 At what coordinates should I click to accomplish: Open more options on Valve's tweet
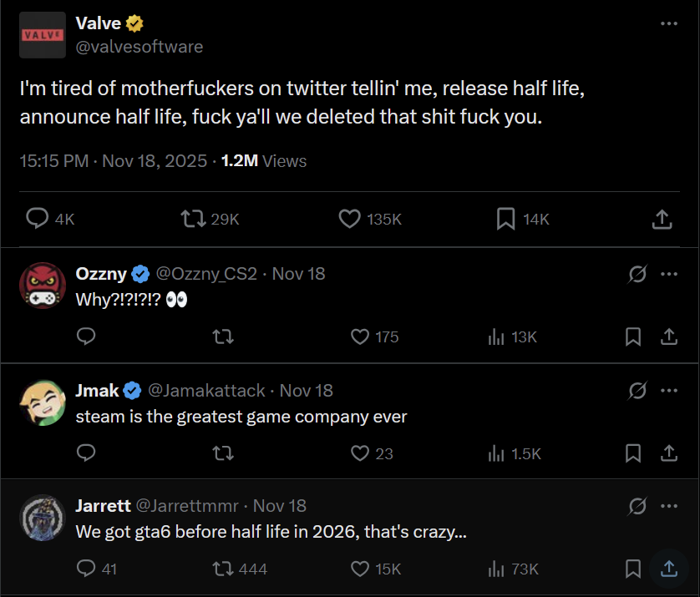669,23
